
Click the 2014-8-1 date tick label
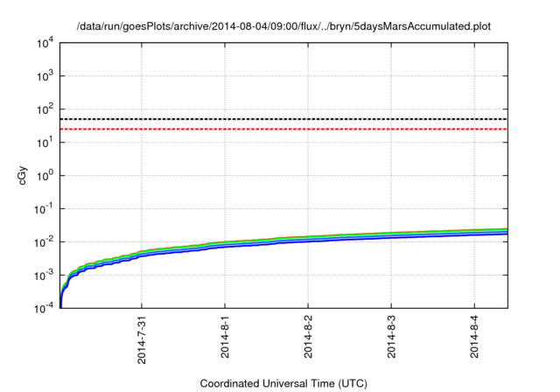[x=225, y=336]
